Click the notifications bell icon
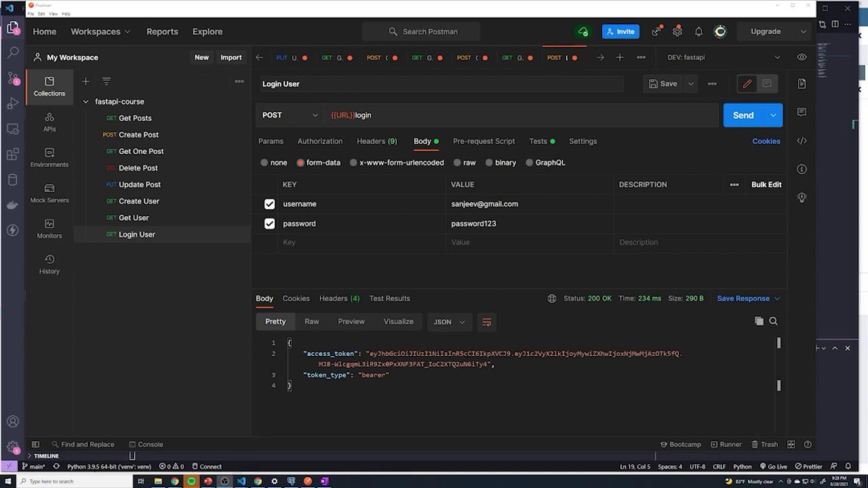Viewport: 868px width, 488px height. click(x=698, y=32)
